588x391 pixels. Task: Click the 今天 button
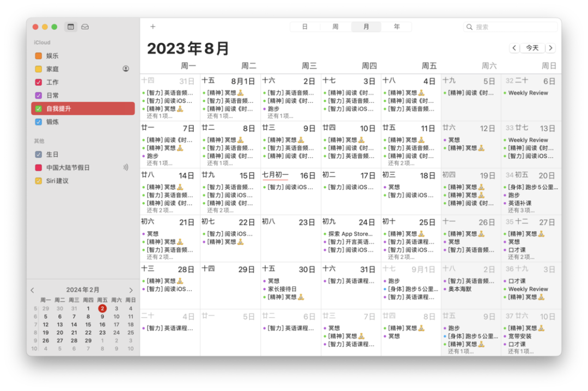tap(532, 48)
